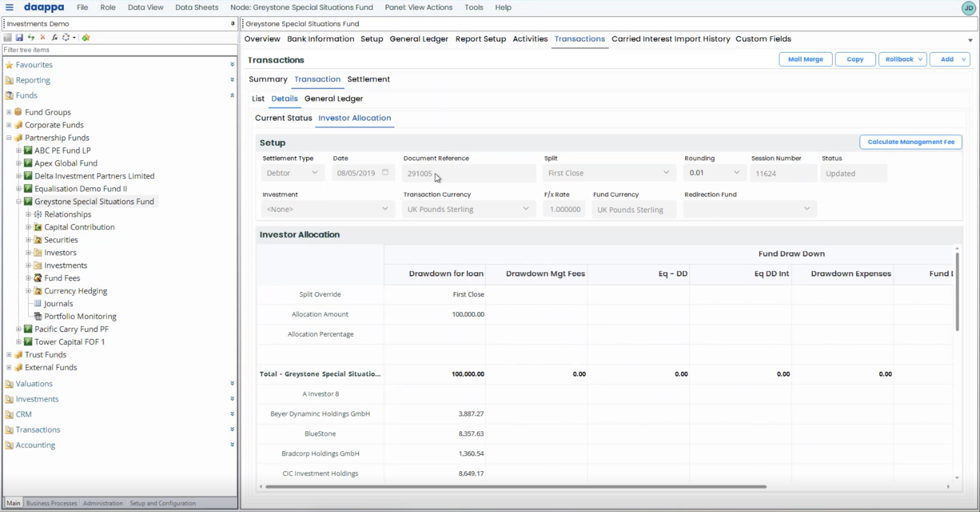This screenshot has width=980, height=512.
Task: Open the Carried Interest Import History tab
Action: (671, 39)
